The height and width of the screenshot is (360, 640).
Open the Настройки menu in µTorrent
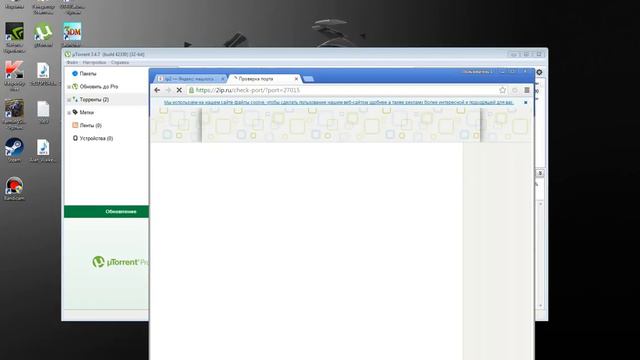[x=94, y=62]
